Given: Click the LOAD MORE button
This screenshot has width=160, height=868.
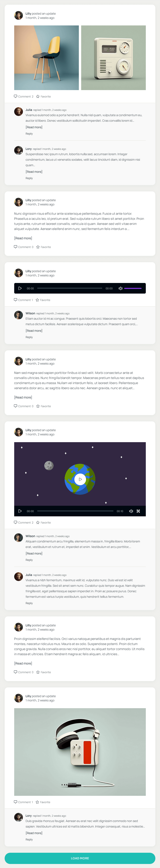Looking at the screenshot, I should [x=80, y=858].
